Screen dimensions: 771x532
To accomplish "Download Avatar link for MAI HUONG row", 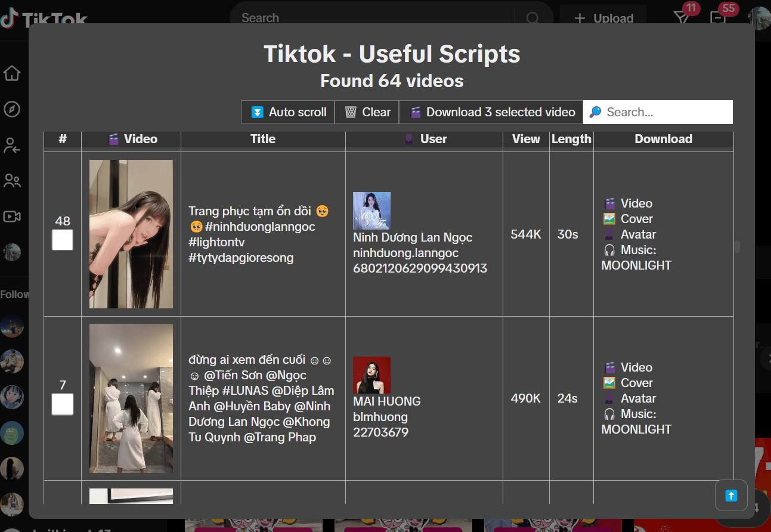I will coord(630,398).
